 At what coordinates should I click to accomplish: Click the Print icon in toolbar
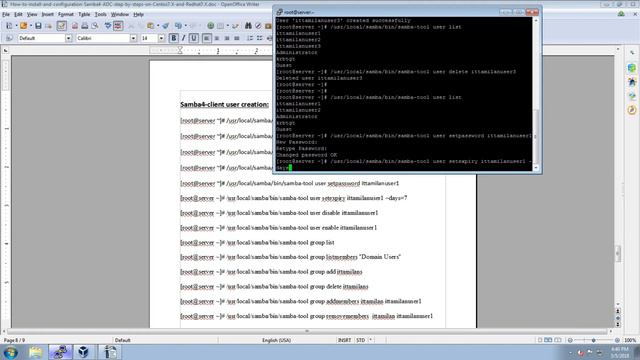point(84,26)
